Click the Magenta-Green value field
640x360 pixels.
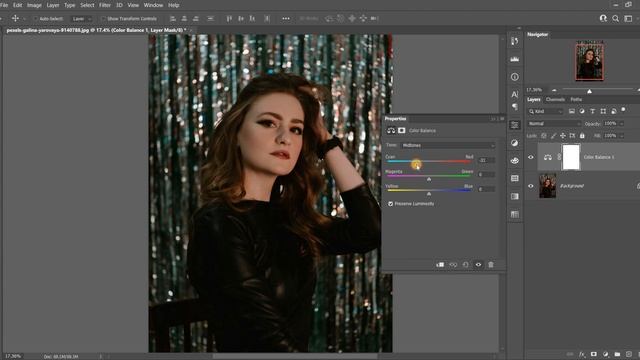[486, 174]
